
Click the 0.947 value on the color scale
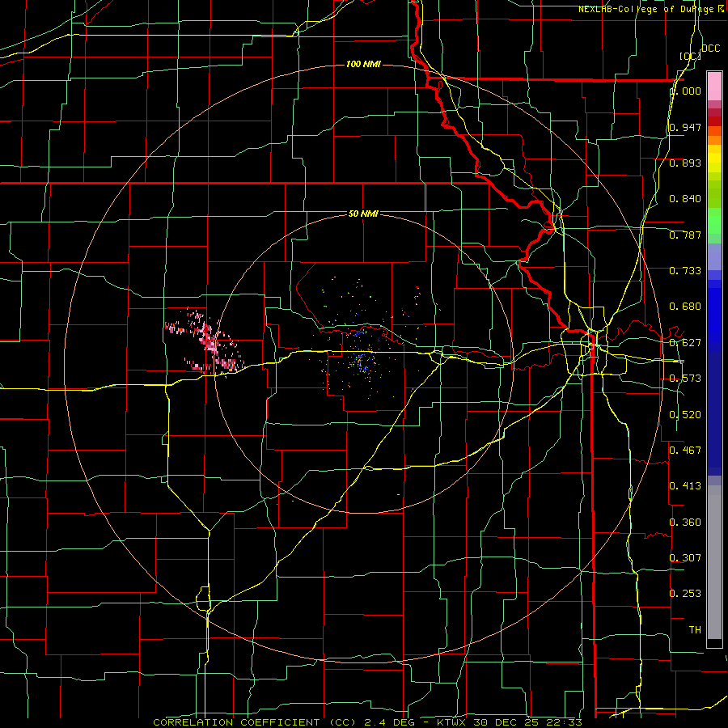point(685,127)
